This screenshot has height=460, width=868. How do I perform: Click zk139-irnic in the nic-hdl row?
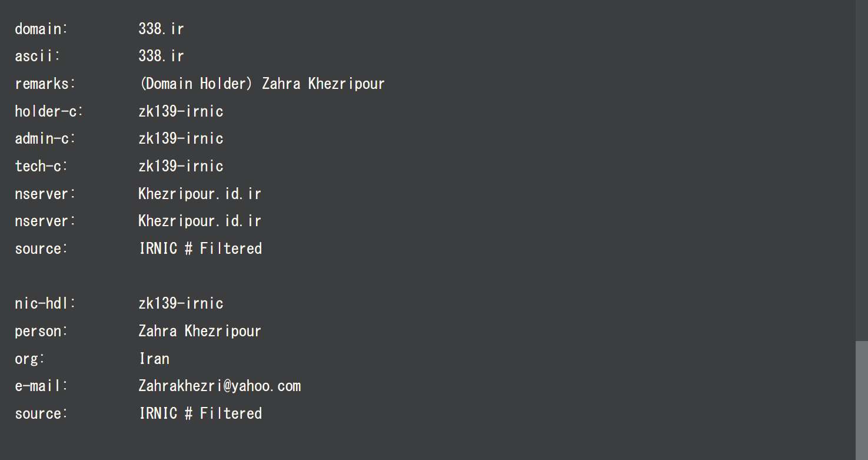pos(181,303)
